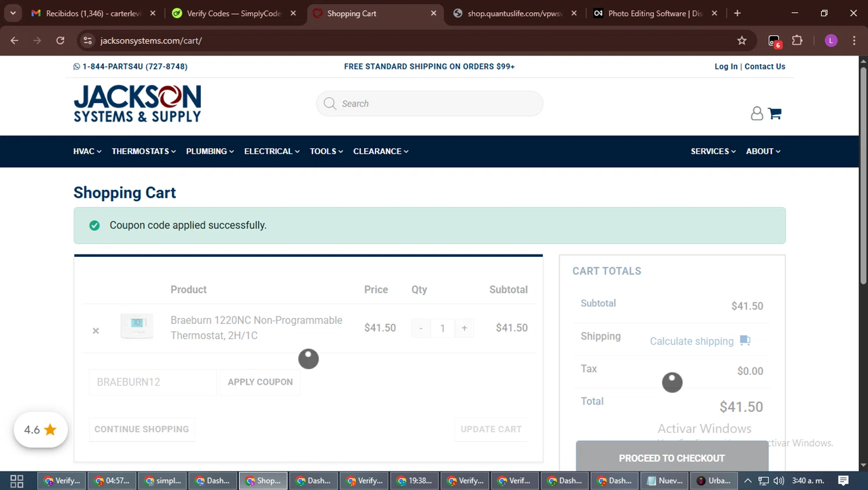Open the browser extensions puzzle icon
868x490 pixels.
797,40
